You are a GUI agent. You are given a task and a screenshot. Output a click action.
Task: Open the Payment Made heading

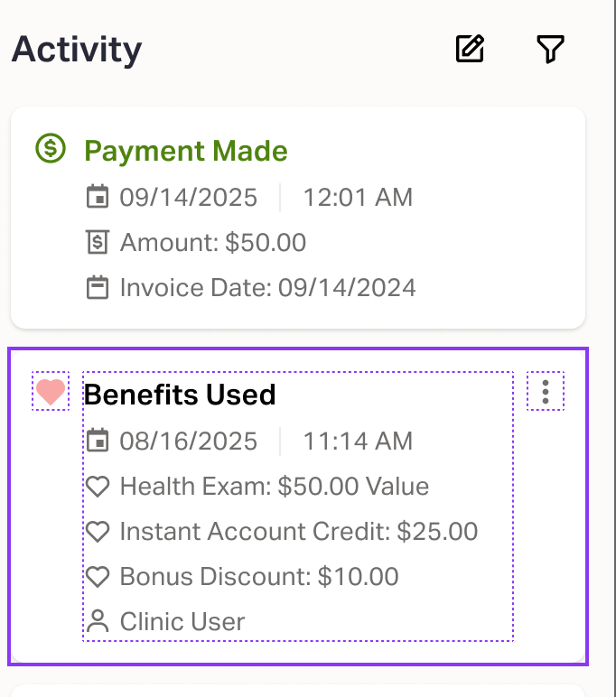(186, 151)
